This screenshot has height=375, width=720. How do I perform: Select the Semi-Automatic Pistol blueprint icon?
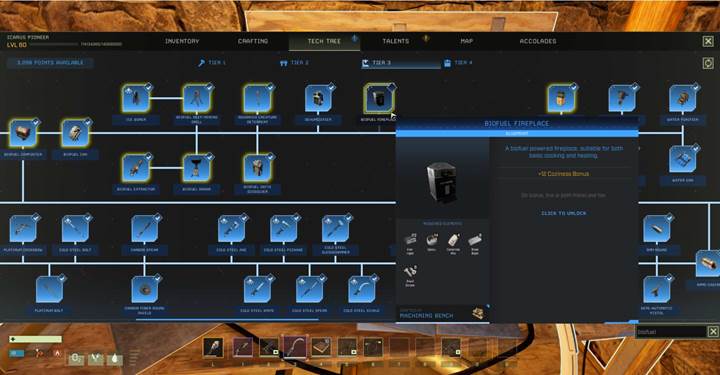pyautogui.click(x=657, y=289)
